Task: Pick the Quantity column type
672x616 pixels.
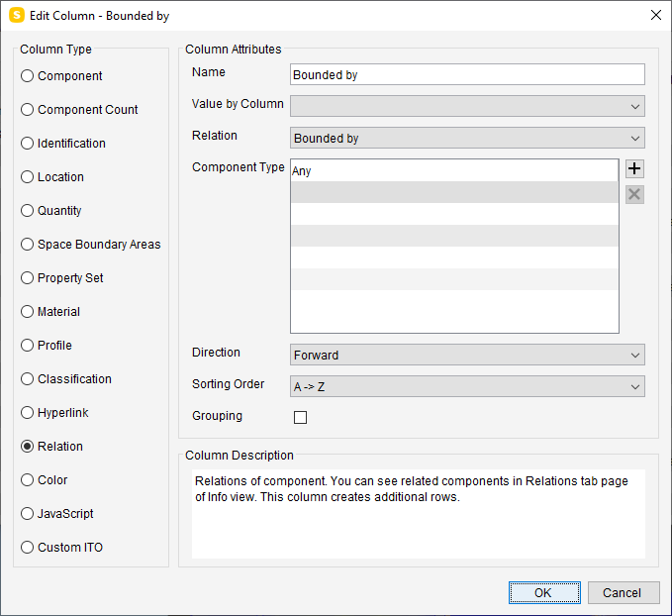Action: (x=27, y=211)
